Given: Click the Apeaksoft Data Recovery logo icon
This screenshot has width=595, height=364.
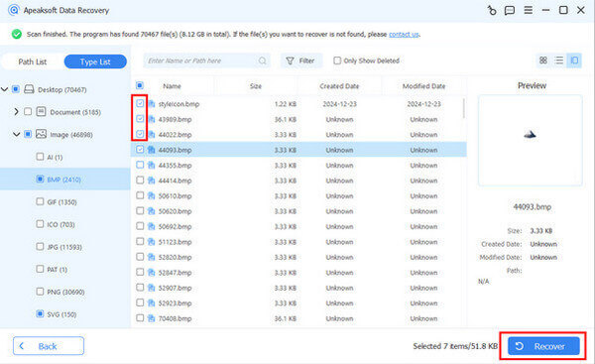Looking at the screenshot, I should pyautogui.click(x=13, y=10).
